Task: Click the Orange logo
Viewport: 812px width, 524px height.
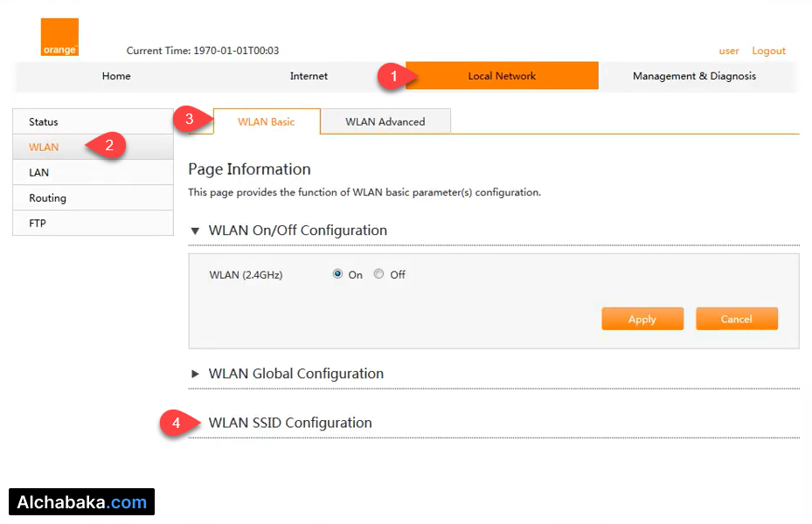Action: (59, 38)
